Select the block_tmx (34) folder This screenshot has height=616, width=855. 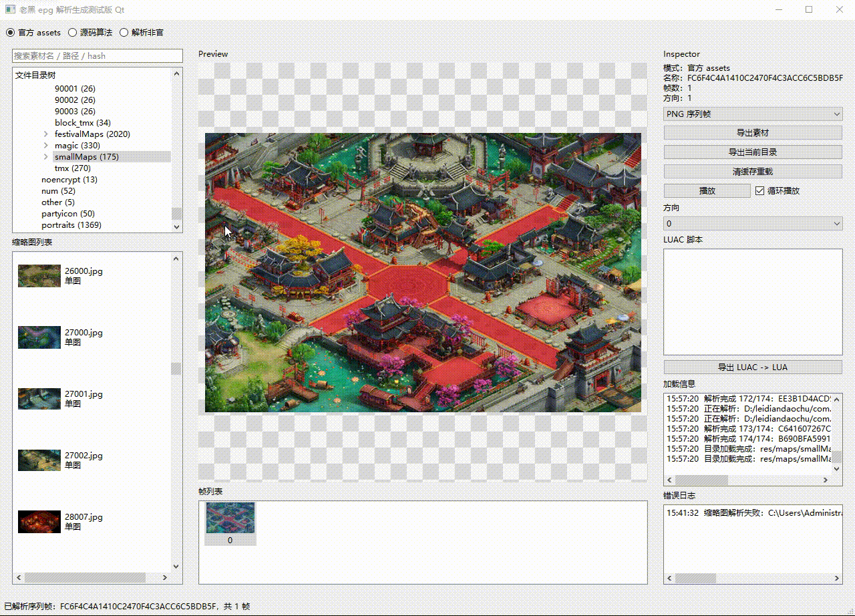tap(83, 123)
